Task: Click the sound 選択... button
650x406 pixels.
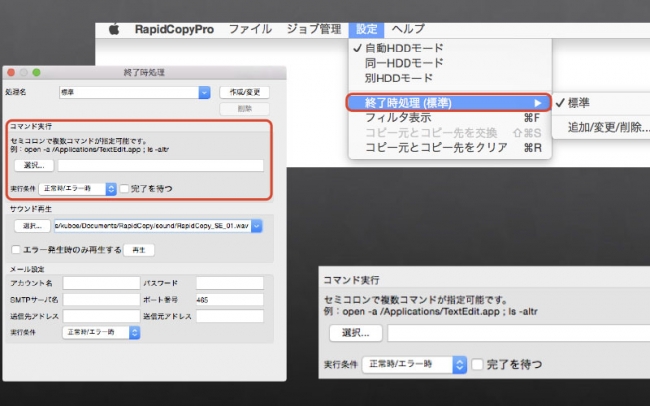Action: (32, 226)
